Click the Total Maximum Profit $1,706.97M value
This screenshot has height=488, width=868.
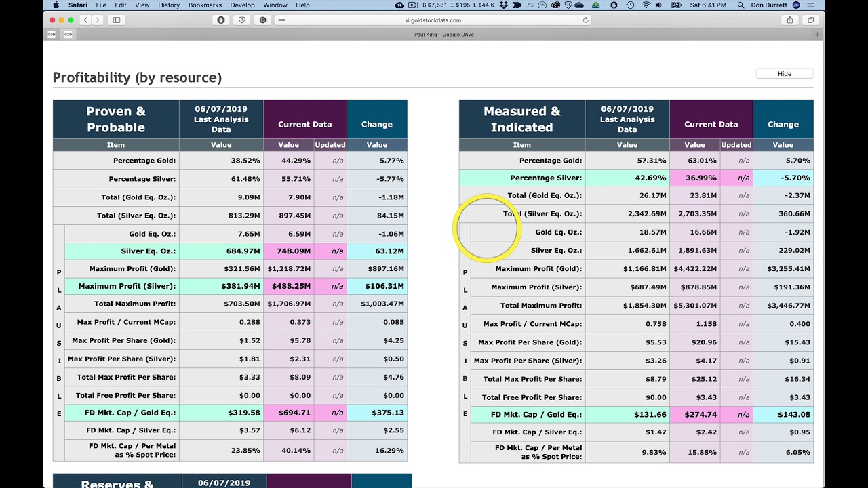[x=288, y=304]
